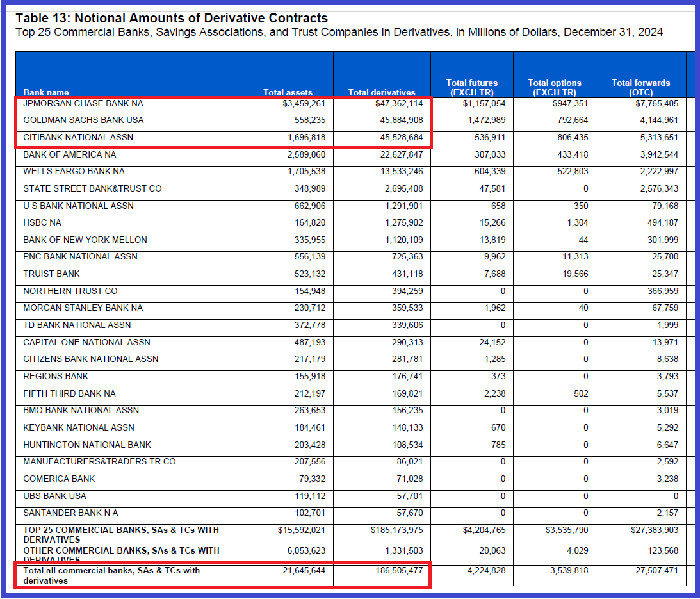
Task: Click JPMorgan's total derivatives value $47,362,114
Action: [399, 104]
